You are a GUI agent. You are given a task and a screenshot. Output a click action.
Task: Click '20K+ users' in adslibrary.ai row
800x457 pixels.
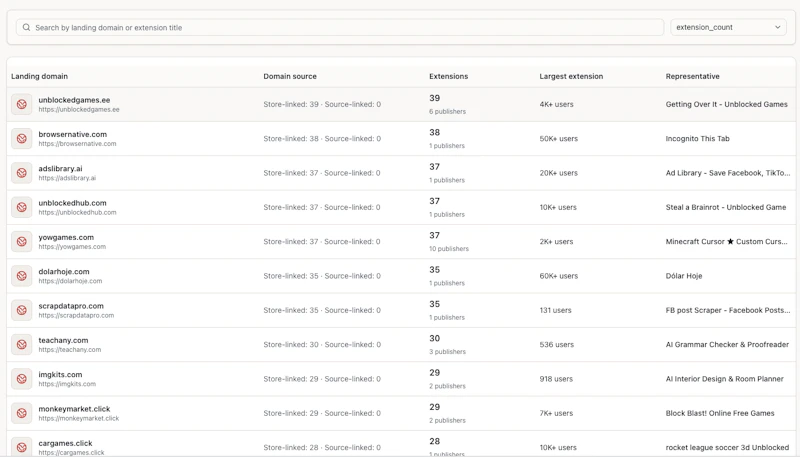click(x=559, y=173)
